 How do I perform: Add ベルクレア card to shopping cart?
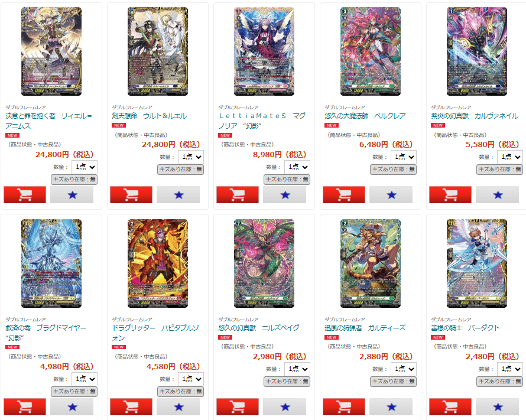pyautogui.click(x=344, y=195)
